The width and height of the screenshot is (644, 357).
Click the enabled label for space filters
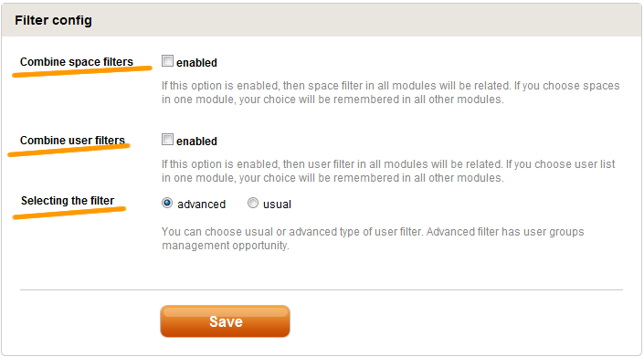[196, 63]
